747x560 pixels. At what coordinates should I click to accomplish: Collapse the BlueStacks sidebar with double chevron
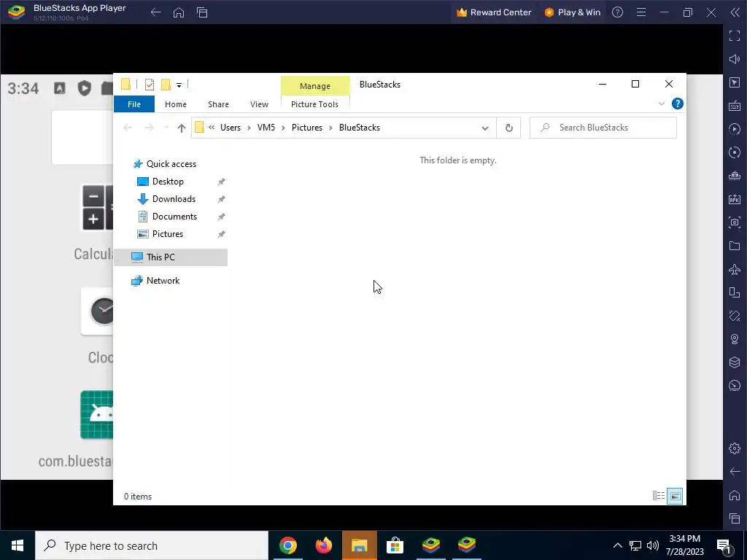click(x=735, y=12)
